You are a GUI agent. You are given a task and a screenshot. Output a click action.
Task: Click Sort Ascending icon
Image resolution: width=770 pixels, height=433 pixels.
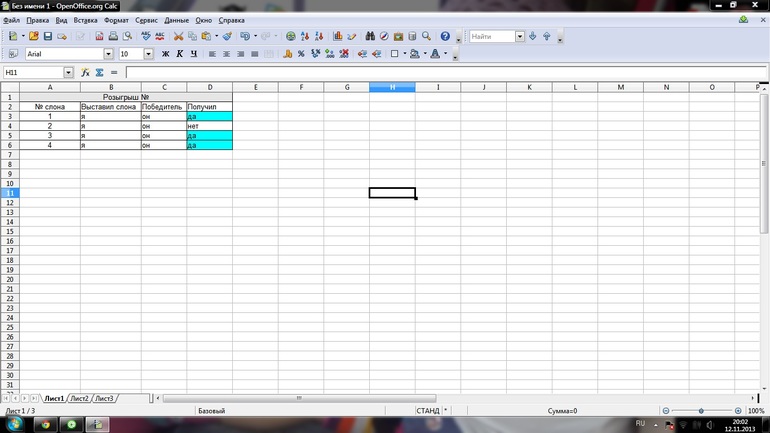pyautogui.click(x=305, y=37)
